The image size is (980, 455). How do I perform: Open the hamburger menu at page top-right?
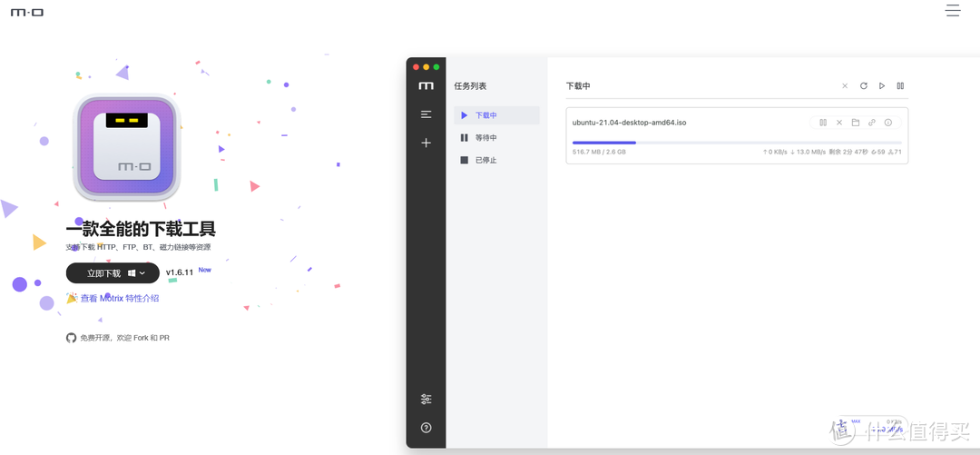(952, 11)
